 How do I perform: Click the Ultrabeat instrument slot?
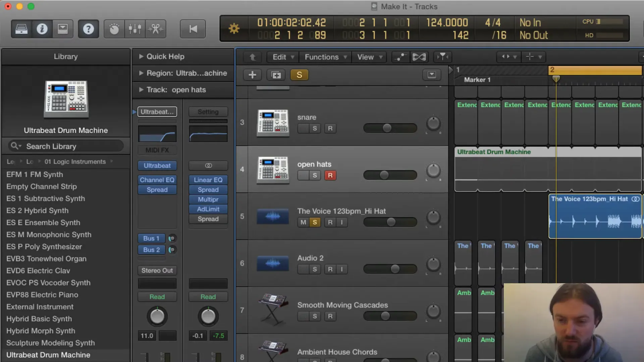pos(157,166)
